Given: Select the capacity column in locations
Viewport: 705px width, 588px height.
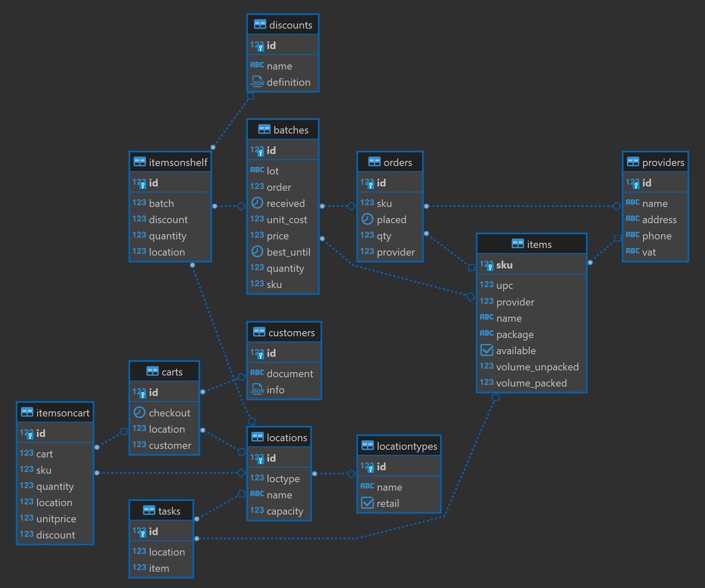Looking at the screenshot, I should tap(279, 511).
